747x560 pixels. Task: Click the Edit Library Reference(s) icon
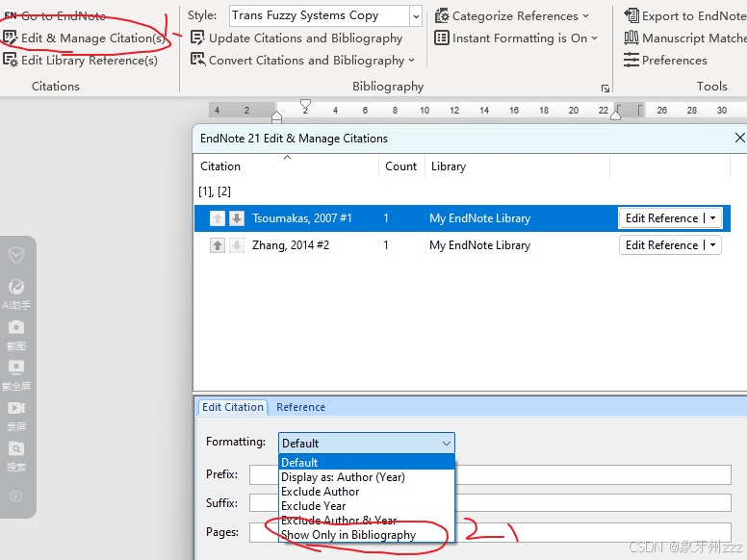click(10, 60)
